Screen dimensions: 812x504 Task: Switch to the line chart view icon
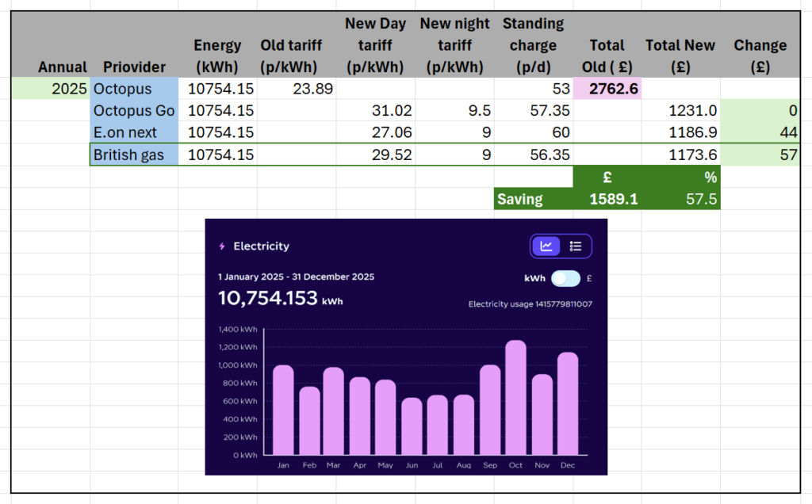click(546, 246)
